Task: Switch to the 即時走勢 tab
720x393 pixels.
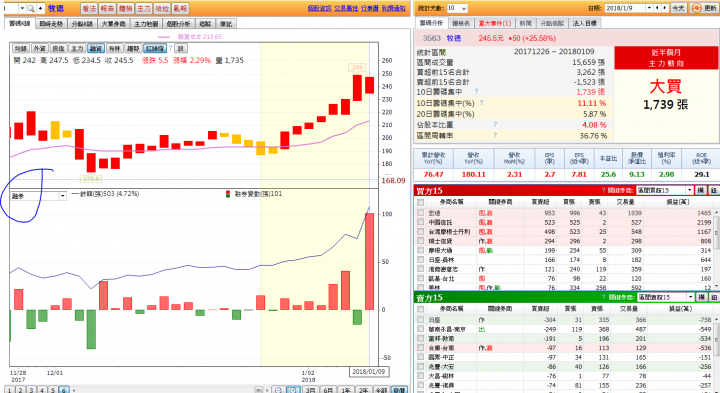Action: coord(51,24)
